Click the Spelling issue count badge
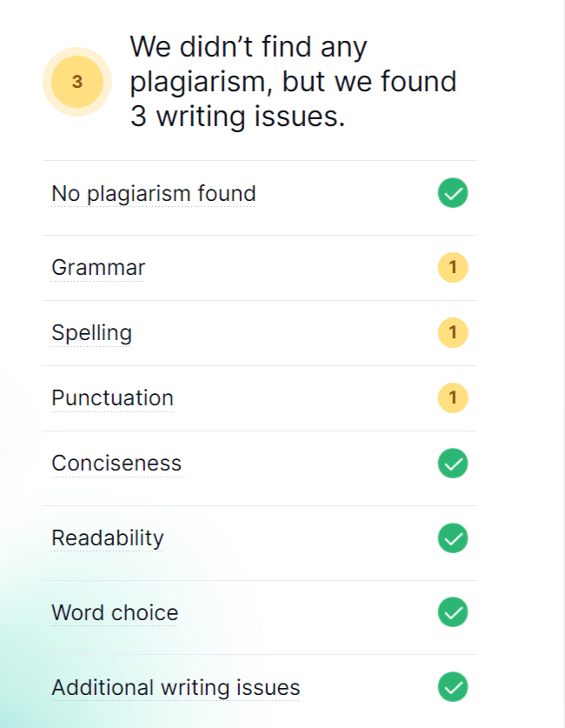565x728 pixels. pyautogui.click(x=452, y=332)
